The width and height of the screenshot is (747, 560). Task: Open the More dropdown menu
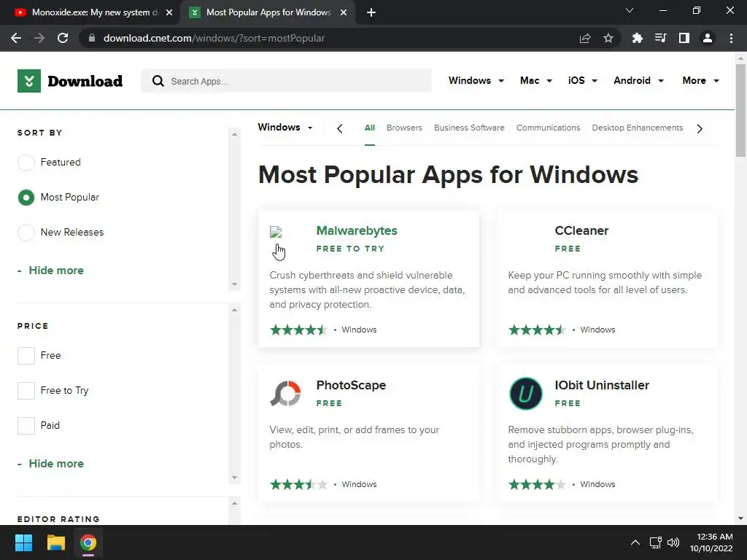coord(700,80)
